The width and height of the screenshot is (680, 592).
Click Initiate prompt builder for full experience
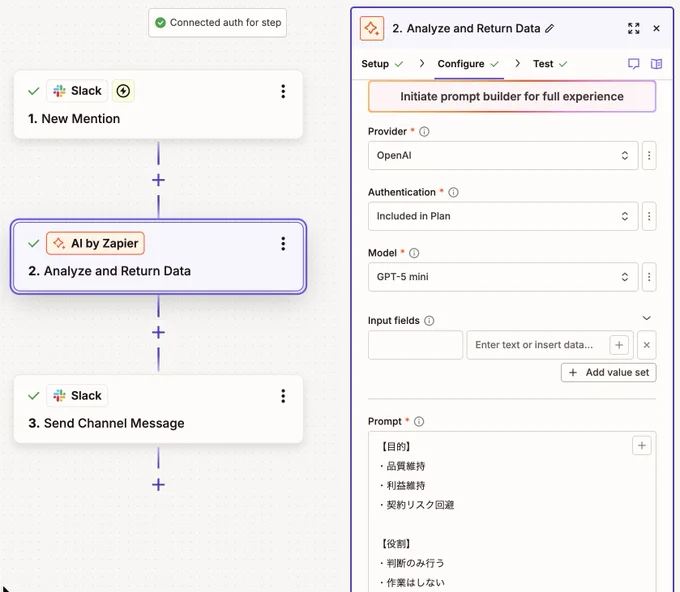(x=512, y=96)
